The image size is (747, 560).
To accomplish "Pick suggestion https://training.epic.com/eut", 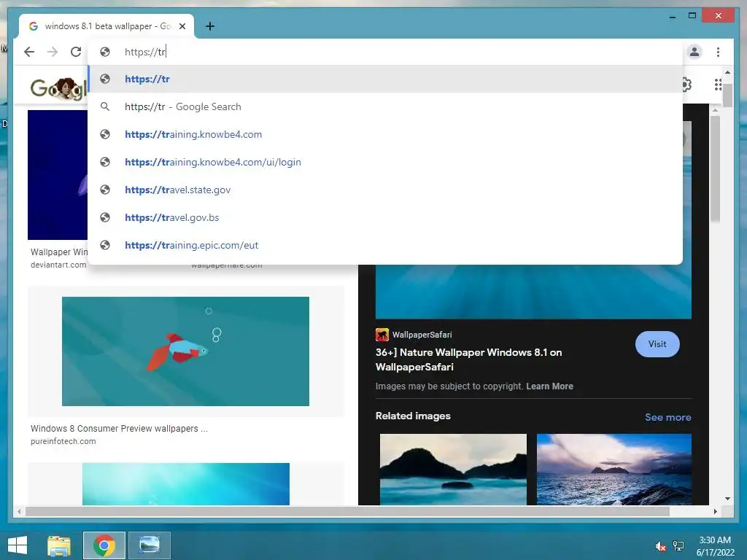I will pyautogui.click(x=385, y=245).
